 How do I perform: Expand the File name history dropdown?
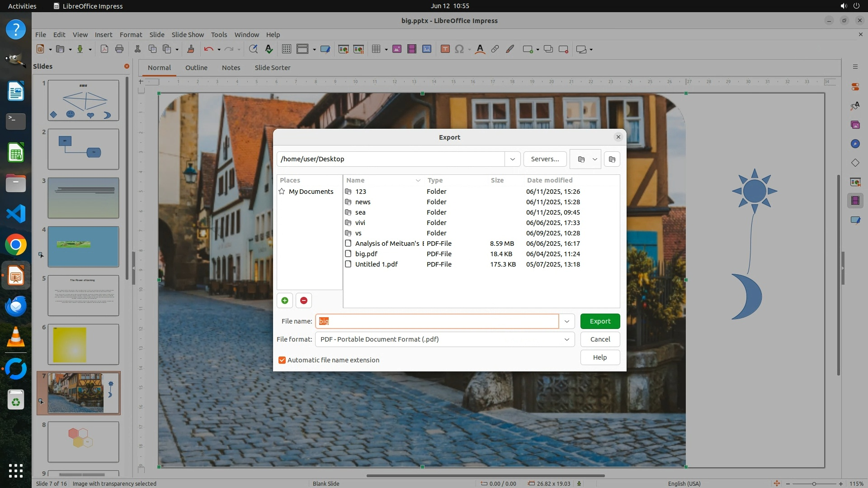566,321
